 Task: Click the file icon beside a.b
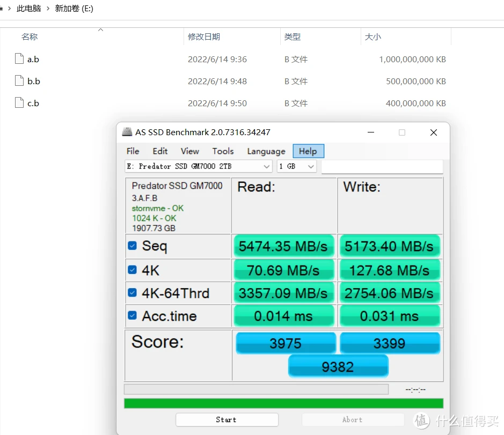pyautogui.click(x=18, y=58)
